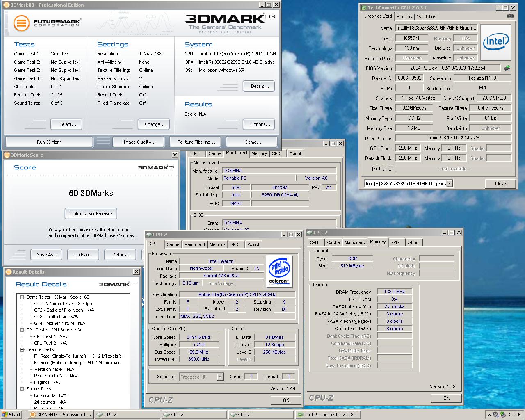Screen dimensions: 525x420
Task: Export score To Excel
Action: [83, 255]
